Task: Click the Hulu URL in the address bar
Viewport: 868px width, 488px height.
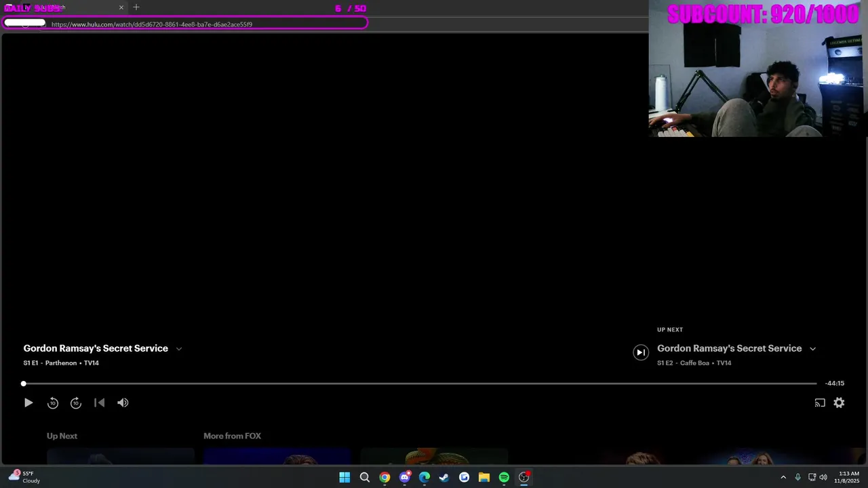Action: (x=152, y=24)
